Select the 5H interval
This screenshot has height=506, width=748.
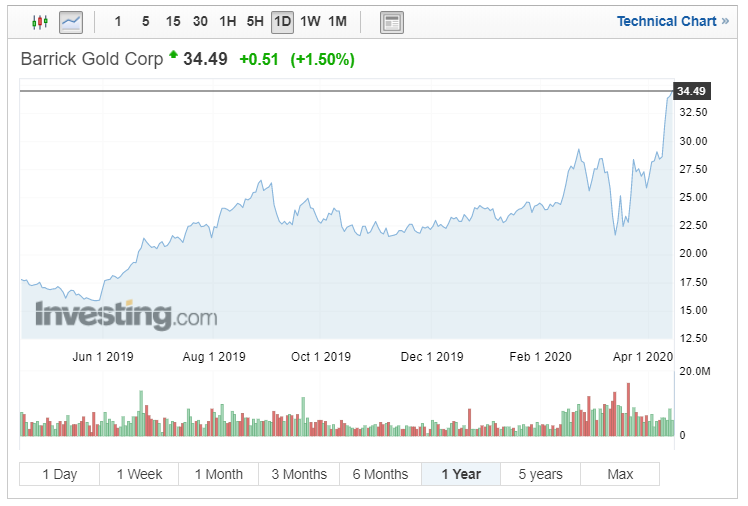click(x=256, y=21)
